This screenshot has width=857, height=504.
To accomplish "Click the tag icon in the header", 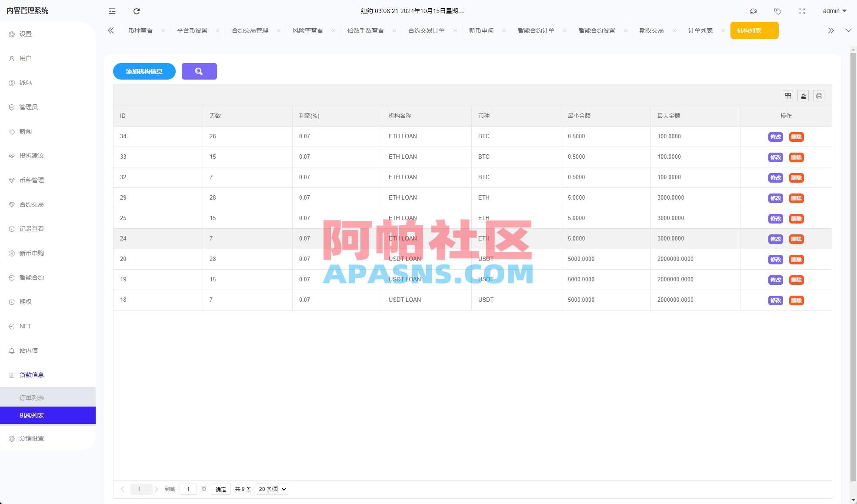I will coord(778,11).
